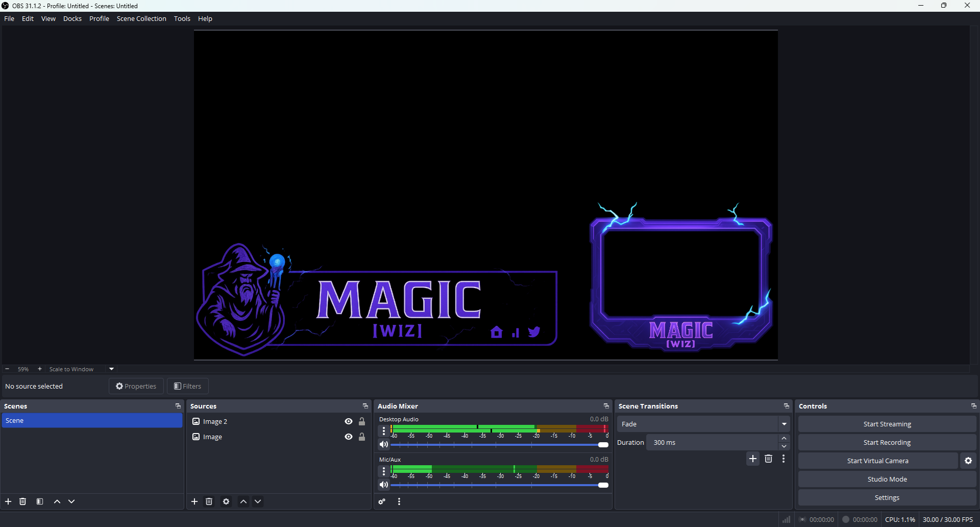This screenshot has width=980, height=527.
Task: Add a new source with plus icon
Action: 194,501
